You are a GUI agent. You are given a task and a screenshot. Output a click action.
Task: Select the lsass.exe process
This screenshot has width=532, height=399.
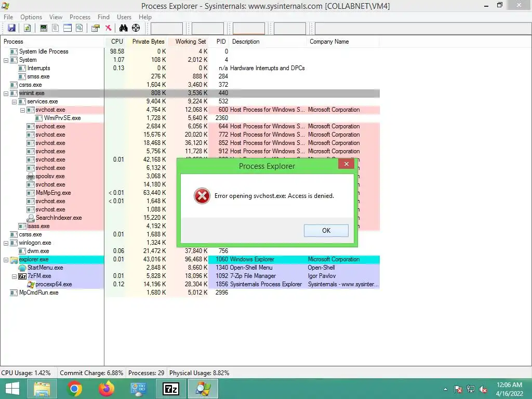click(38, 226)
